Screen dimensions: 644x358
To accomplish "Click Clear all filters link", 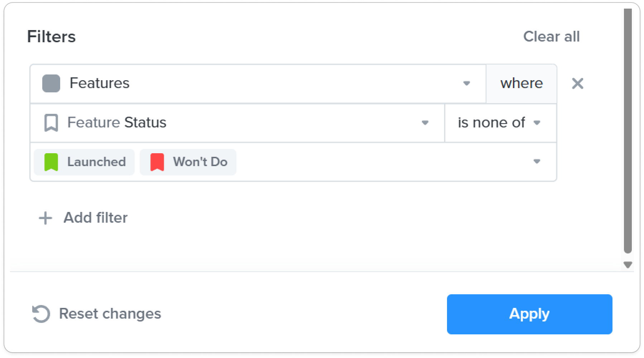I will tap(551, 37).
